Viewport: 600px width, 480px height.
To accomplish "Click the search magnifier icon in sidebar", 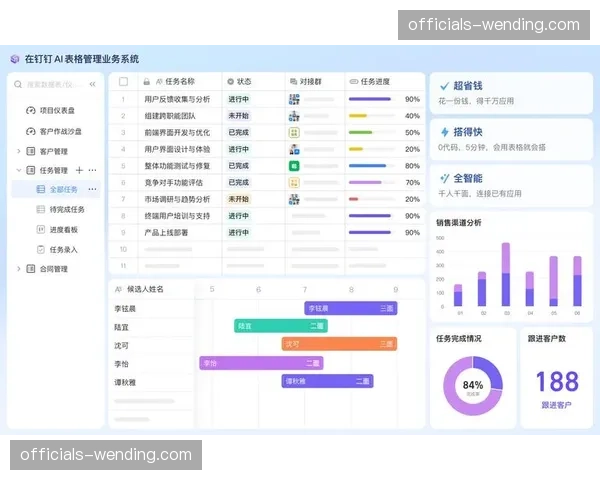I will click(x=18, y=84).
